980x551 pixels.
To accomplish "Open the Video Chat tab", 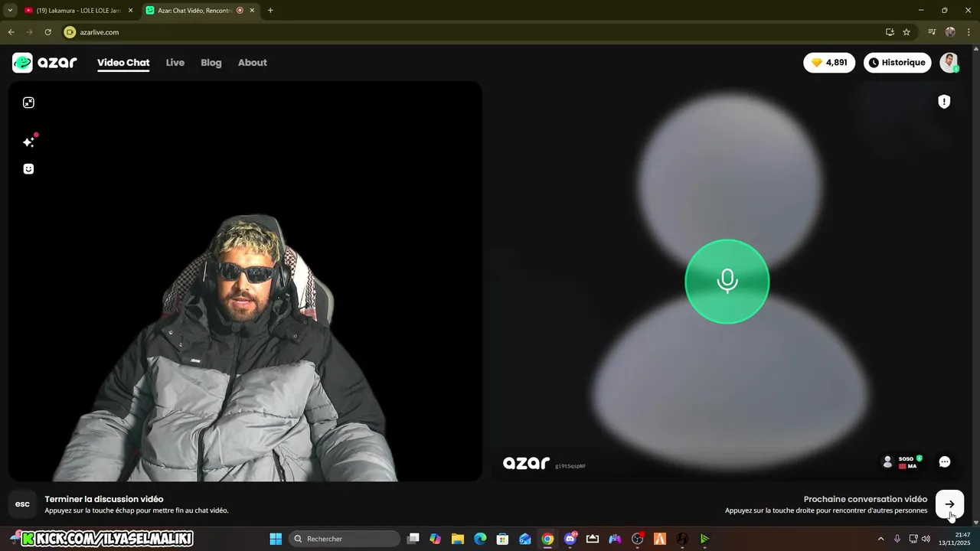I will pyautogui.click(x=123, y=63).
